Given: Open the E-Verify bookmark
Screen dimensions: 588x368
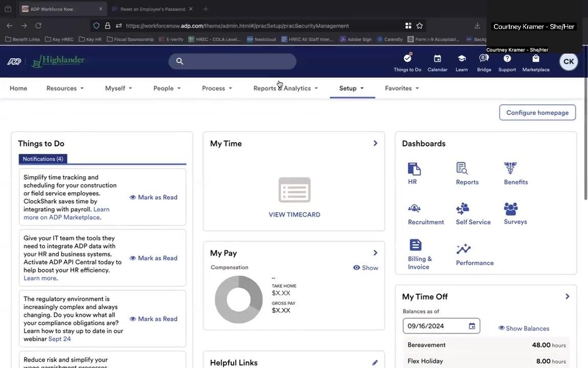Looking at the screenshot, I should (x=171, y=39).
